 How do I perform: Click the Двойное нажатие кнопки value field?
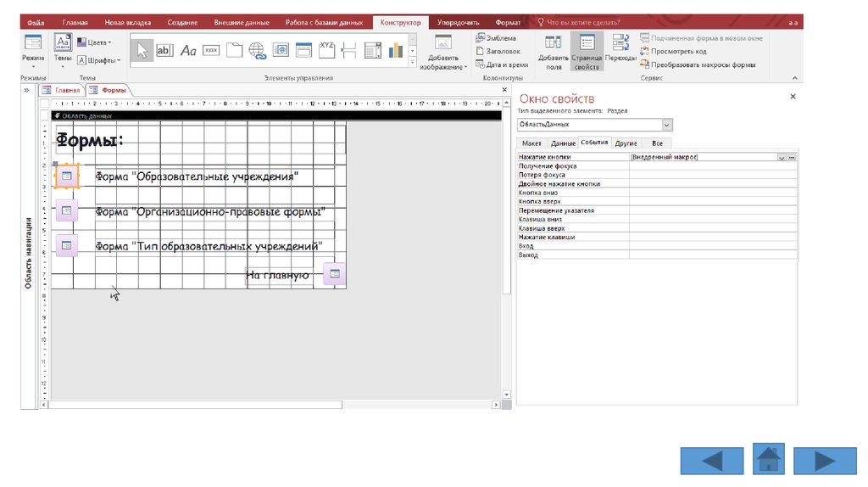(712, 183)
